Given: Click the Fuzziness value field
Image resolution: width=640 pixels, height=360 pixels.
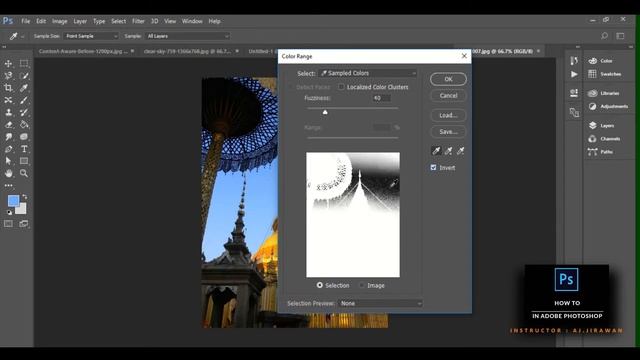Looking at the screenshot, I should (x=381, y=98).
